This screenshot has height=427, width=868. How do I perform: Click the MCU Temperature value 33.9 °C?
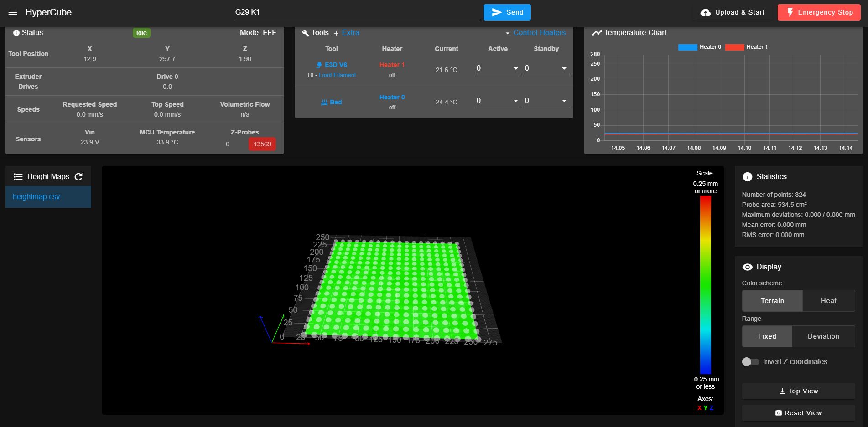167,142
